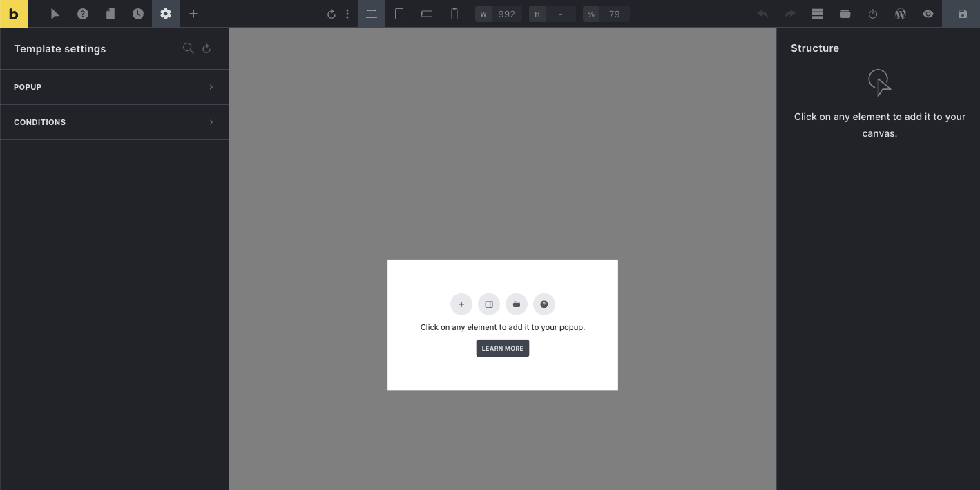Open the WordPress dashboard icon

pyautogui.click(x=901, y=14)
